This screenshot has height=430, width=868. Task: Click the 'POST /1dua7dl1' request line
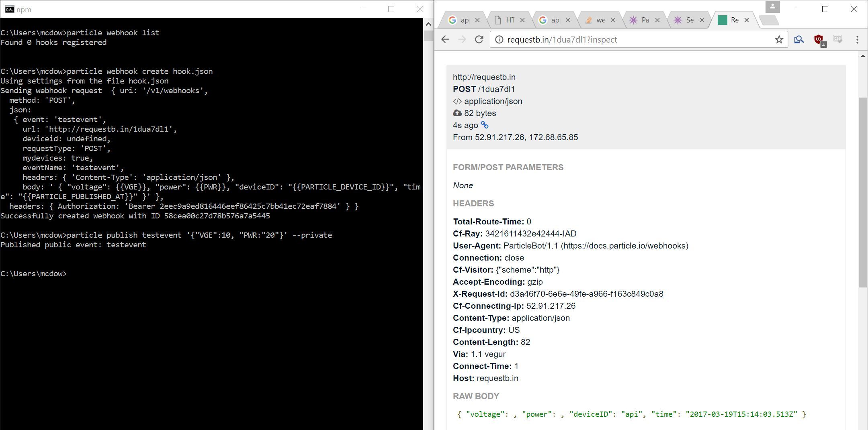[x=483, y=89]
